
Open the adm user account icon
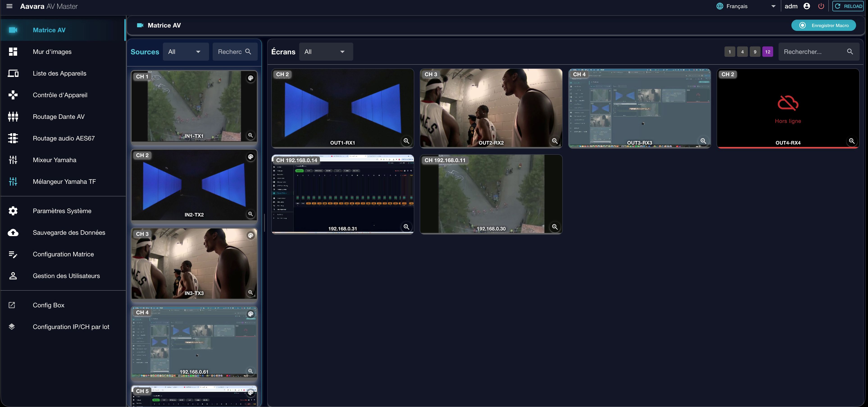[807, 6]
